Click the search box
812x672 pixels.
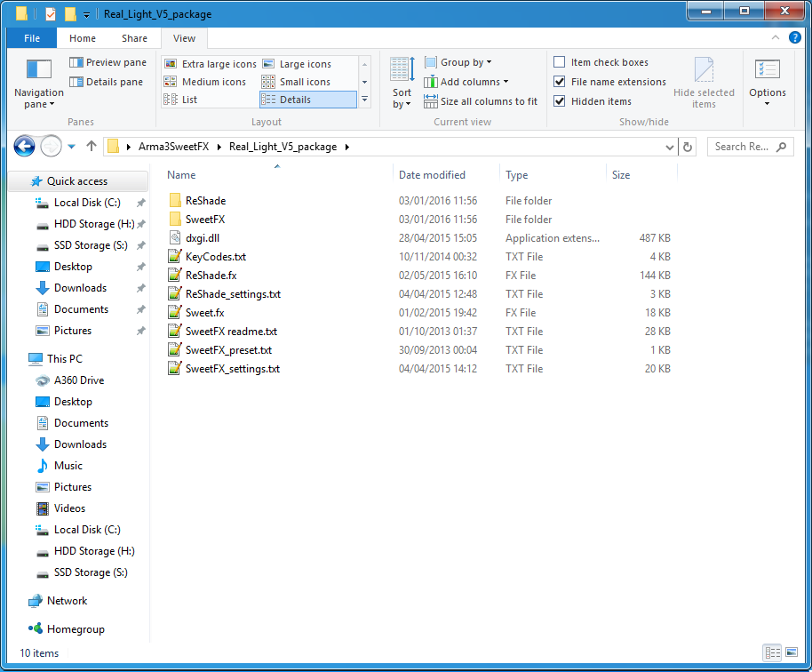coord(751,148)
